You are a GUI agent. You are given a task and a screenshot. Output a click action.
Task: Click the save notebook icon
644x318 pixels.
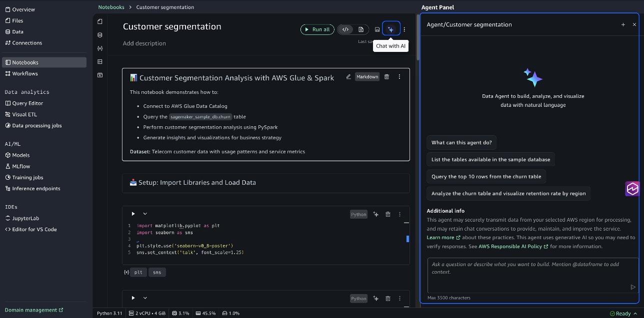pos(377,29)
